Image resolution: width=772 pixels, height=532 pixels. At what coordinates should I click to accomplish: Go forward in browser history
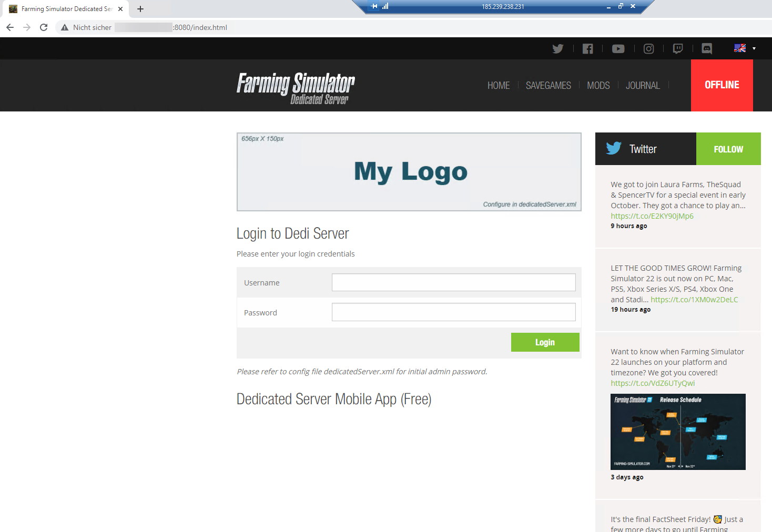(27, 27)
